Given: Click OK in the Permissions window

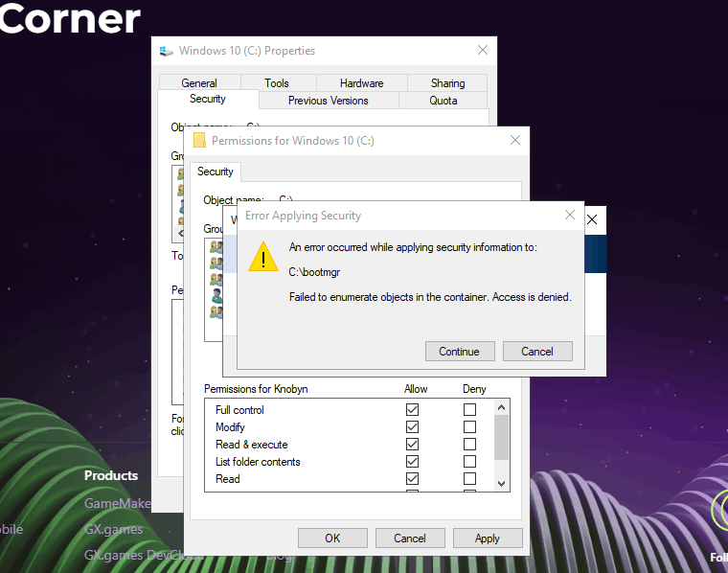Looking at the screenshot, I should click(332, 539).
